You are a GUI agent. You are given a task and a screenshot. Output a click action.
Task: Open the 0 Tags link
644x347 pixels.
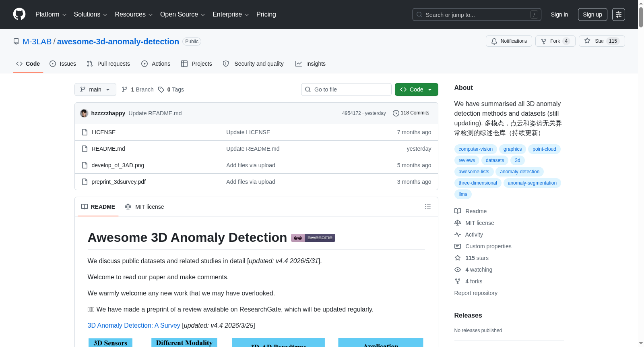(171, 89)
